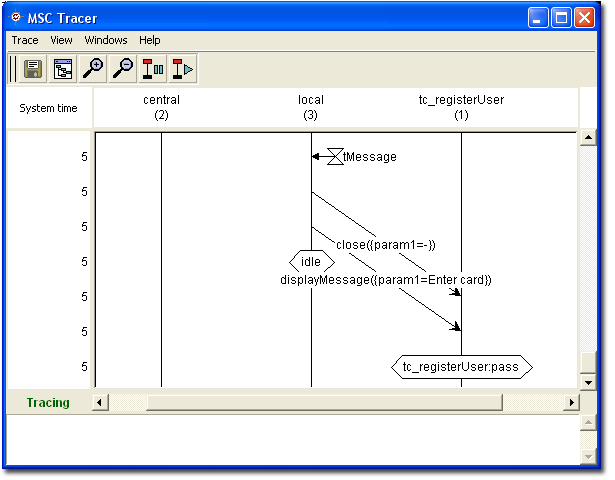Click the zoom in magnifier icon
The height and width of the screenshot is (480, 615).
coord(93,69)
